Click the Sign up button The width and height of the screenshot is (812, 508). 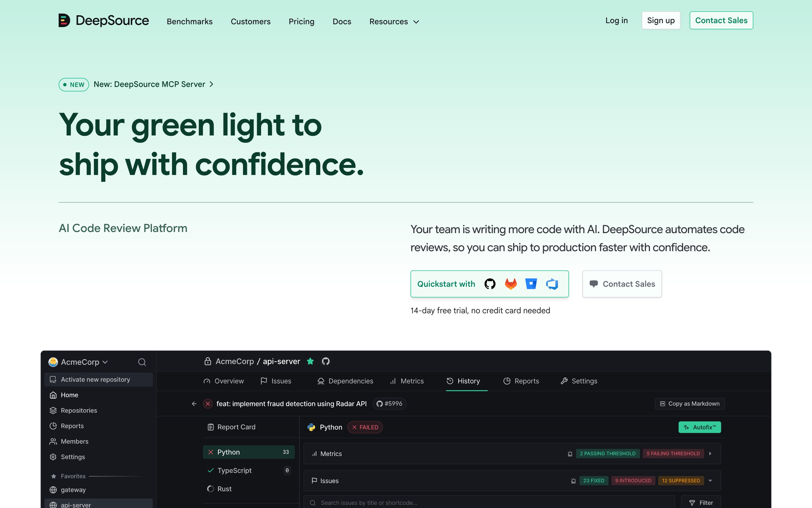[661, 21]
